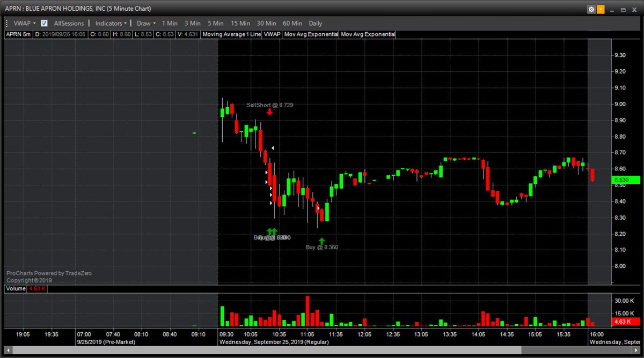Switch chart to Daily timeframe
Viewport: 644px width, 358px height.
(x=316, y=23)
